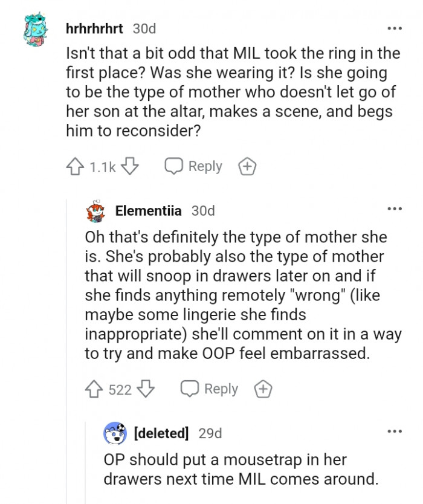The width and height of the screenshot is (423, 504).
Task: Open the overflow menu on Elementiia's comment
Action: click(395, 208)
